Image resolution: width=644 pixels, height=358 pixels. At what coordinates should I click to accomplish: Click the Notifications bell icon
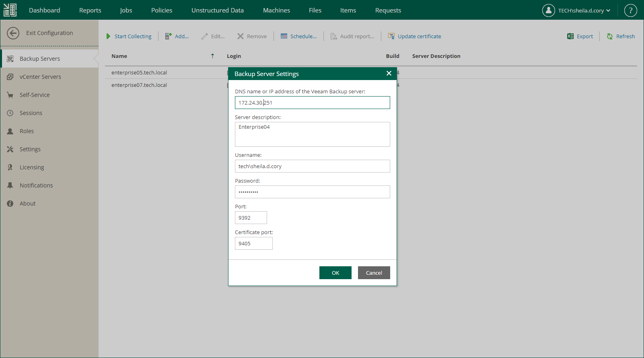10,185
